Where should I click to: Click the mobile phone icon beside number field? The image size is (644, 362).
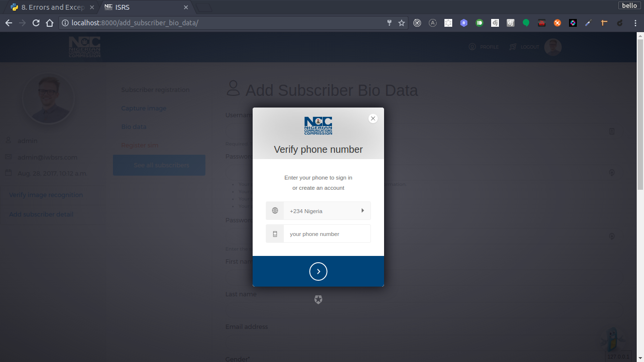click(275, 234)
